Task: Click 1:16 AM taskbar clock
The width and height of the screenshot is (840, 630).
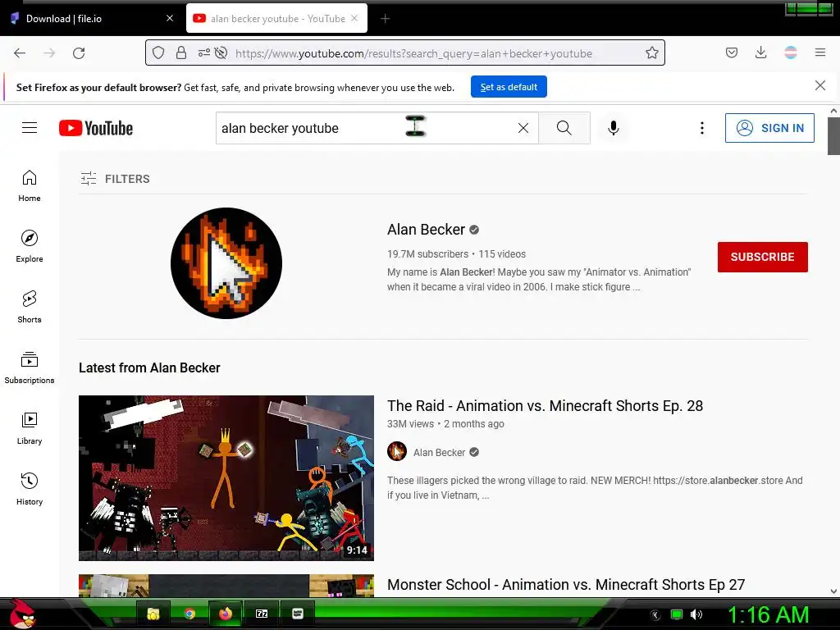Action: [768, 614]
